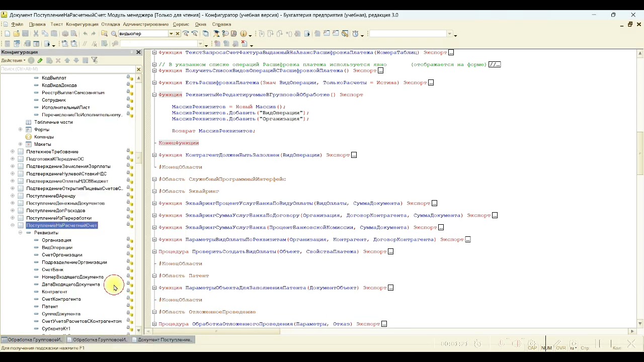
Task: Click the yellow info Help icon
Action: (244, 34)
